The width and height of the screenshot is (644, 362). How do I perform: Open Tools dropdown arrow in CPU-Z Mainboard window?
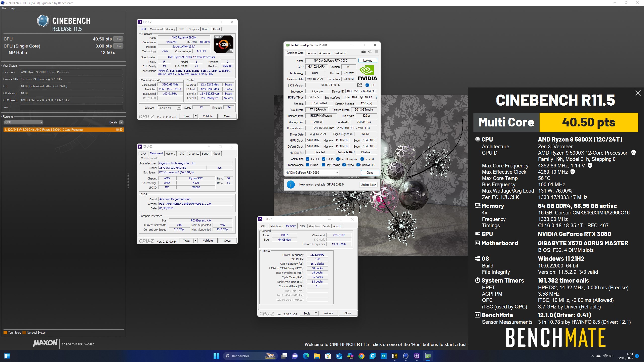pyautogui.click(x=195, y=241)
